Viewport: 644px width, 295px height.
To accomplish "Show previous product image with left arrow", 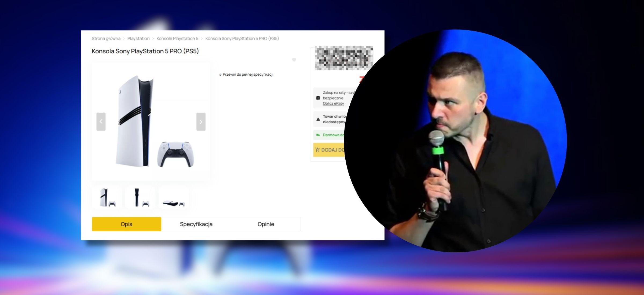I will pos(101,121).
